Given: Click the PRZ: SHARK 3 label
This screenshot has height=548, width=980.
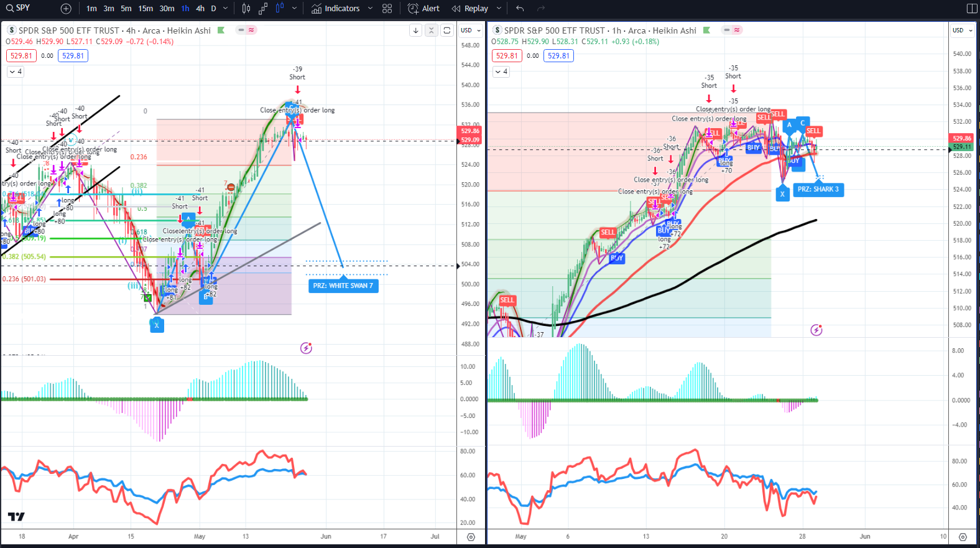Looking at the screenshot, I should click(x=818, y=189).
